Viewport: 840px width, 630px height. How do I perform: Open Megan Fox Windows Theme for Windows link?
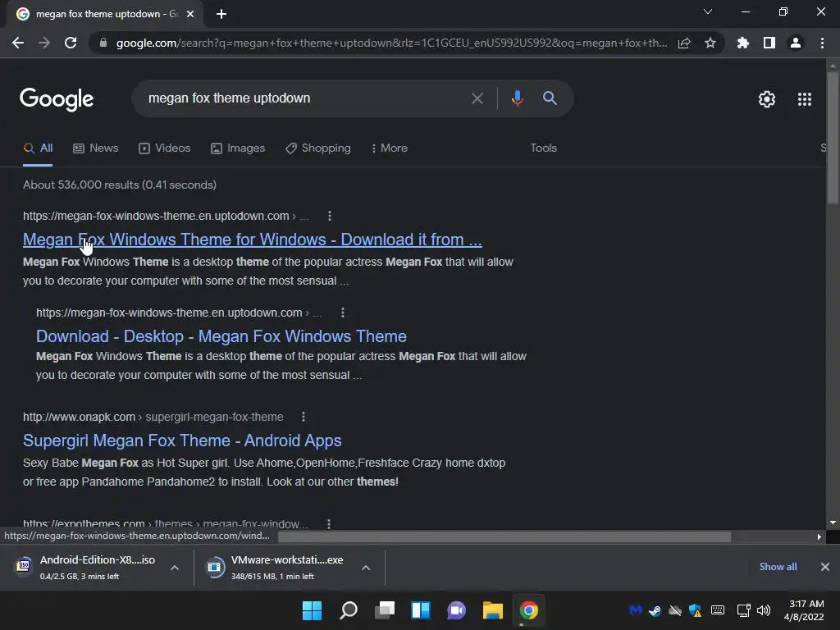253,240
